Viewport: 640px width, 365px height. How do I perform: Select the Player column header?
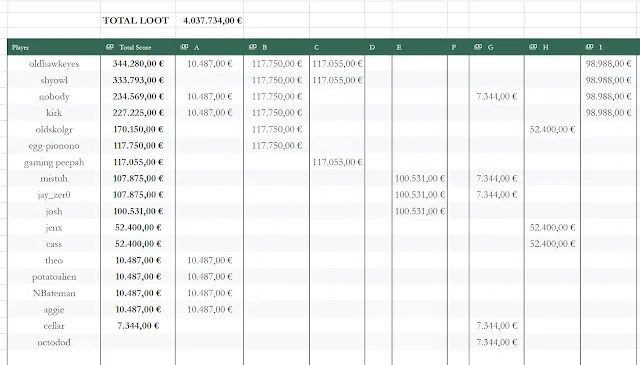[54, 47]
